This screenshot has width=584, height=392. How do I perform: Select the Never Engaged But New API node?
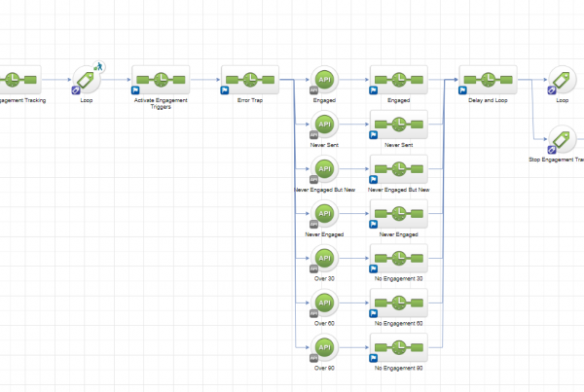pyautogui.click(x=325, y=169)
